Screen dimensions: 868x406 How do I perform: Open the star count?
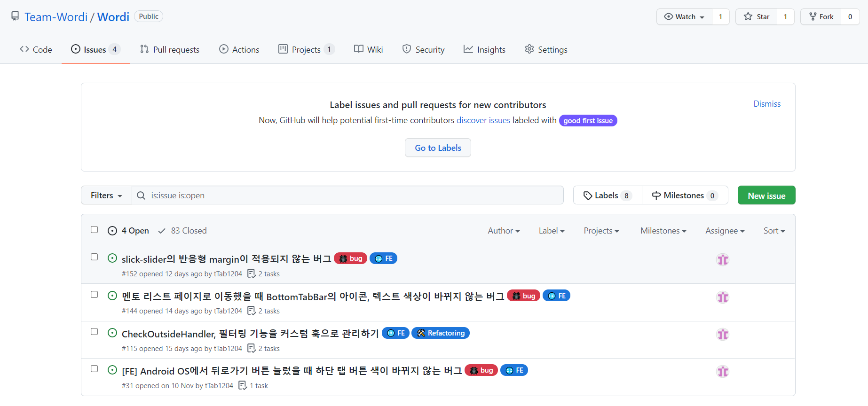tap(785, 17)
